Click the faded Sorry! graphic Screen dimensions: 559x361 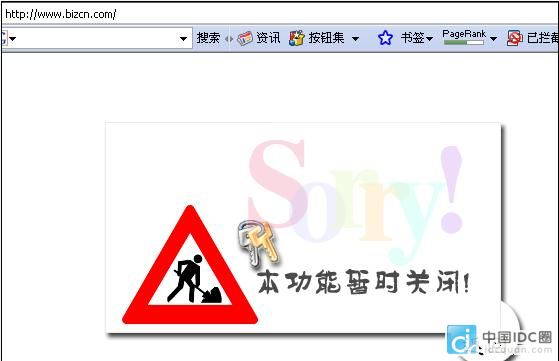point(356,200)
